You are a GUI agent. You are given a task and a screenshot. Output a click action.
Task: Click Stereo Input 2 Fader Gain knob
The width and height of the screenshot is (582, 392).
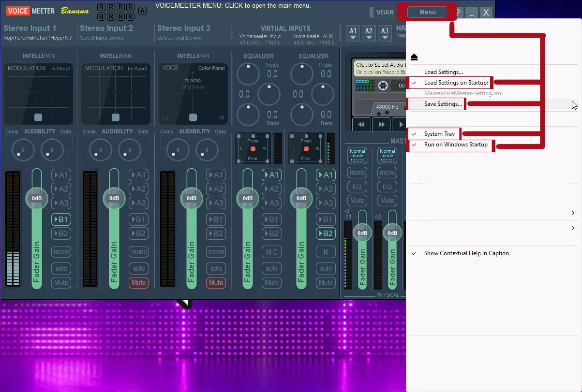pyautogui.click(x=114, y=198)
